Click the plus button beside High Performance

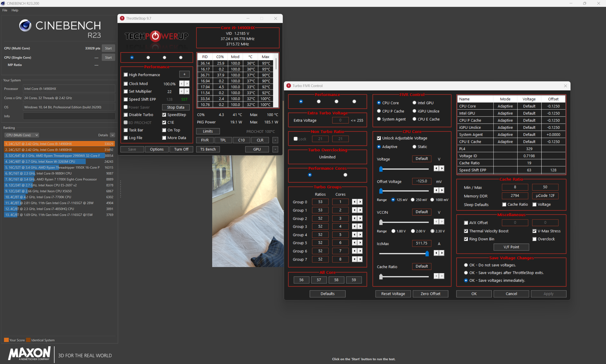(184, 74)
